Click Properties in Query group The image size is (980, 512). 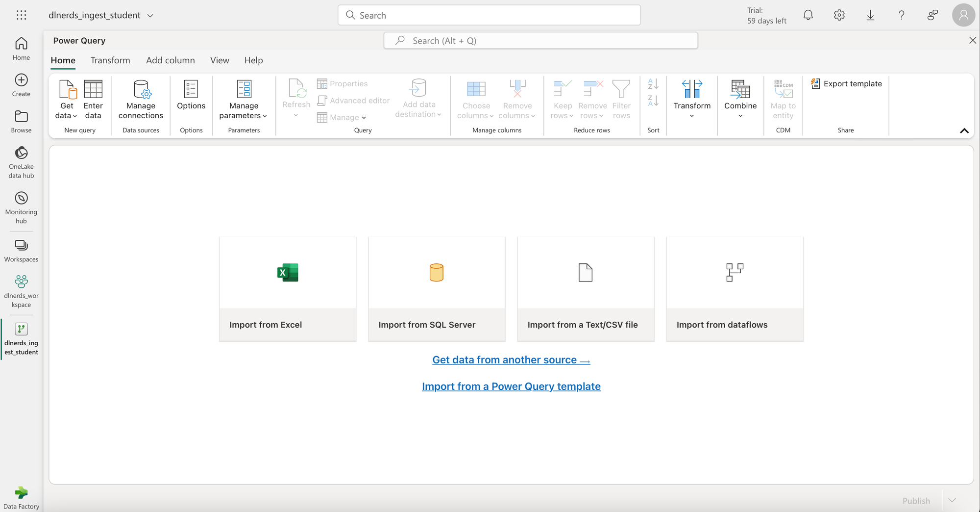pos(342,84)
